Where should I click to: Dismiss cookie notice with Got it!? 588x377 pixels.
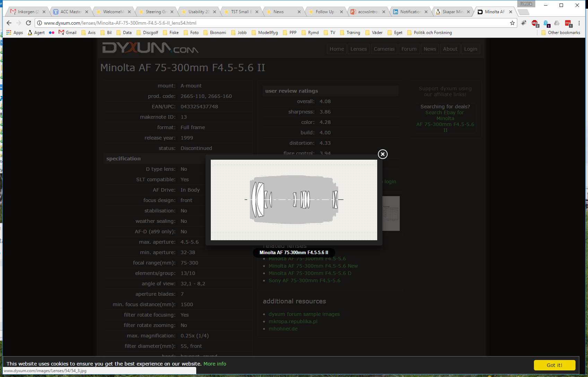click(x=554, y=365)
